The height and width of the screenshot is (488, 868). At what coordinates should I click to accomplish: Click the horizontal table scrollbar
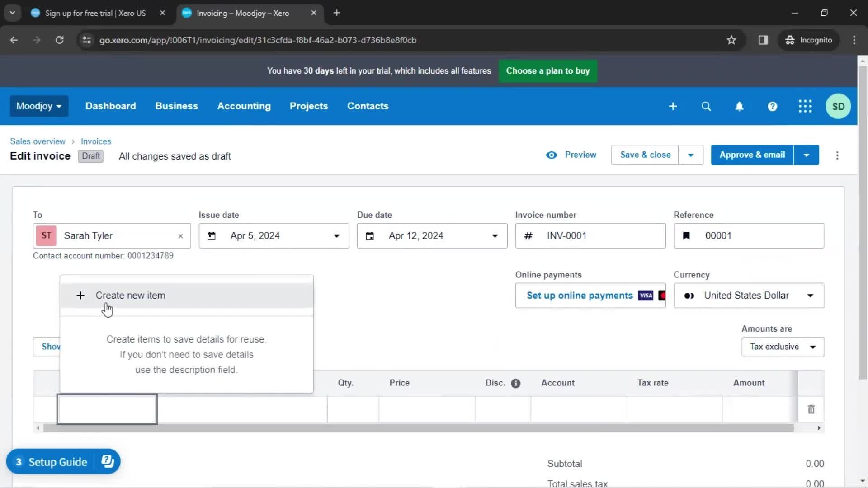(x=418, y=428)
